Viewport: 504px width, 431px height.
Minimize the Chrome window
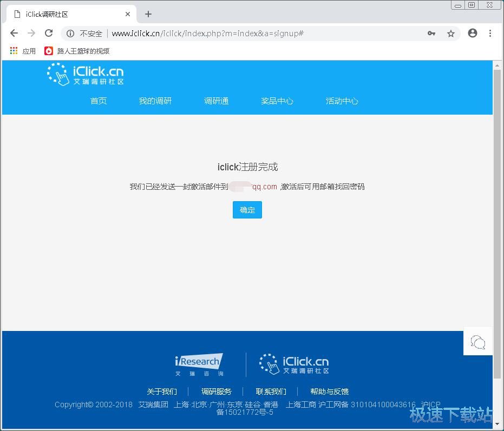pos(458,5)
